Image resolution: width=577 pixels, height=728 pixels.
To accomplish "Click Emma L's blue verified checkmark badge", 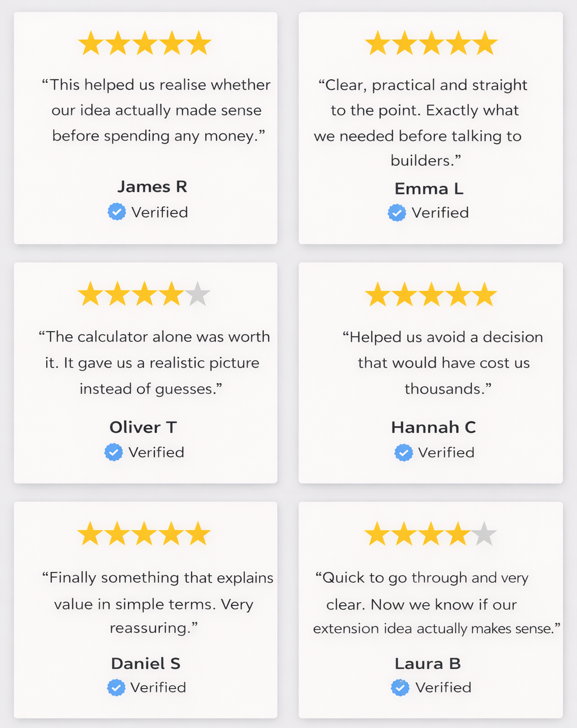I will tap(397, 212).
